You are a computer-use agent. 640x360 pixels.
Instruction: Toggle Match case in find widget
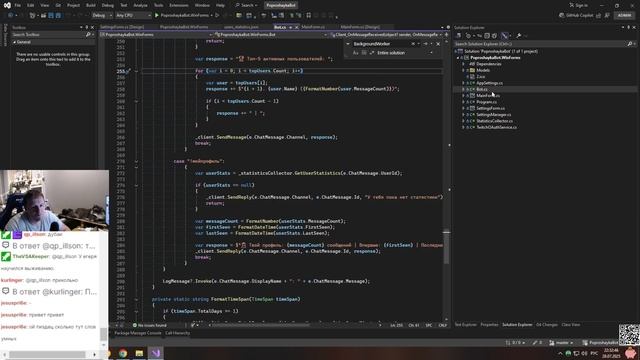[356, 53]
